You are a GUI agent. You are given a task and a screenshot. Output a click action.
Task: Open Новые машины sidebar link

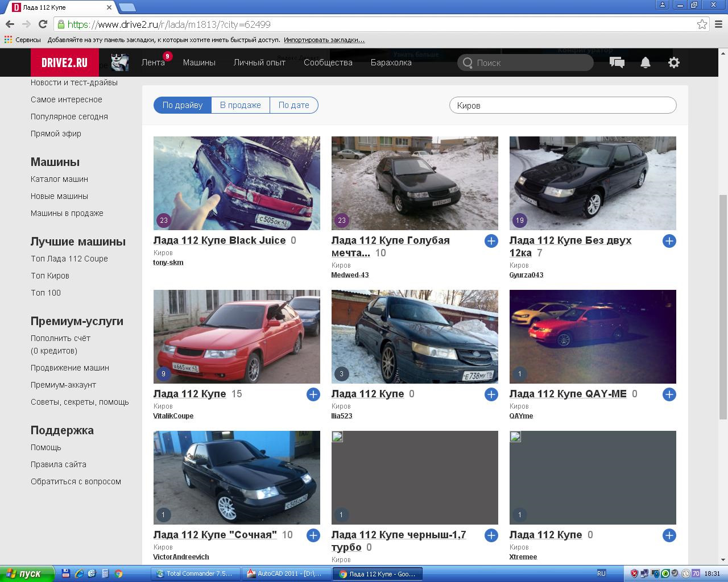click(x=59, y=196)
